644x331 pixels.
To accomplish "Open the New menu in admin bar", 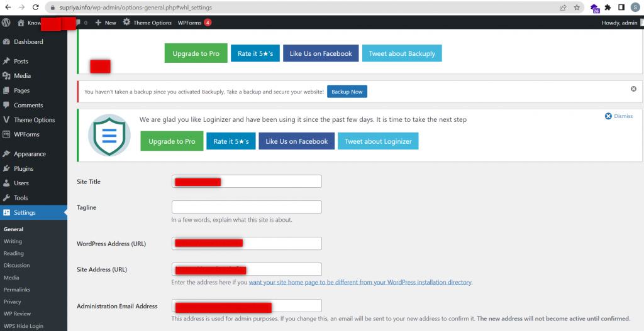I will coord(106,23).
